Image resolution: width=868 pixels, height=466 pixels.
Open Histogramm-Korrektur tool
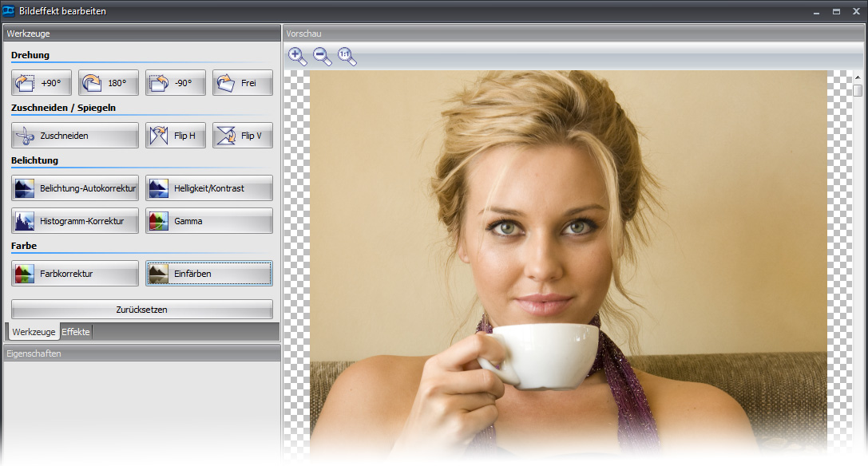75,221
